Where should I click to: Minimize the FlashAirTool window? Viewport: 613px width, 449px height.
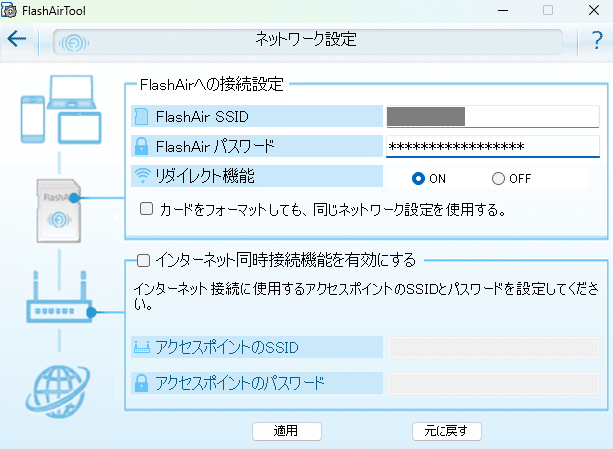tap(503, 11)
